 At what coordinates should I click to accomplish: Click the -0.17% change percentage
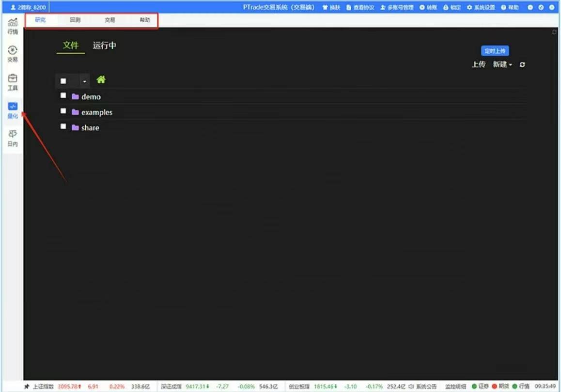(x=374, y=386)
